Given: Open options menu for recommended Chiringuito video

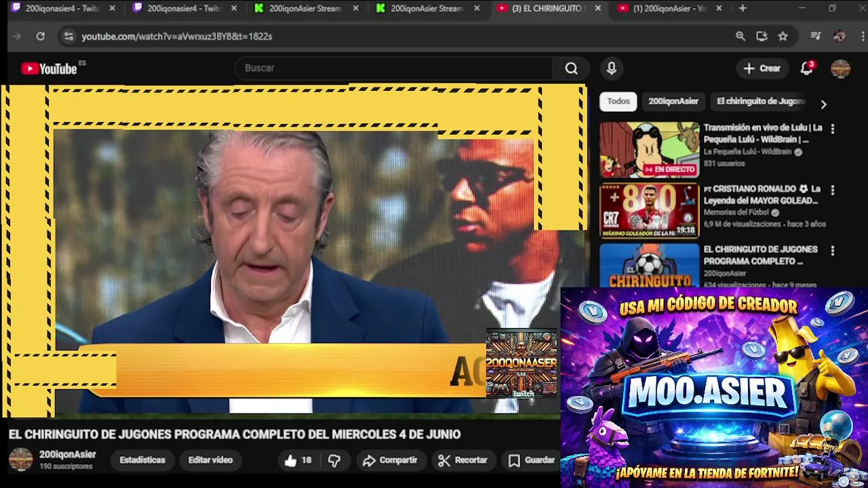Looking at the screenshot, I should tap(832, 251).
